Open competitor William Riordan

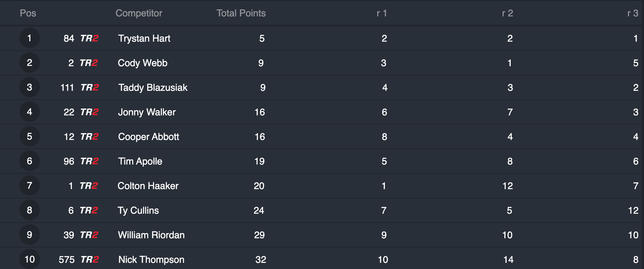151,235
